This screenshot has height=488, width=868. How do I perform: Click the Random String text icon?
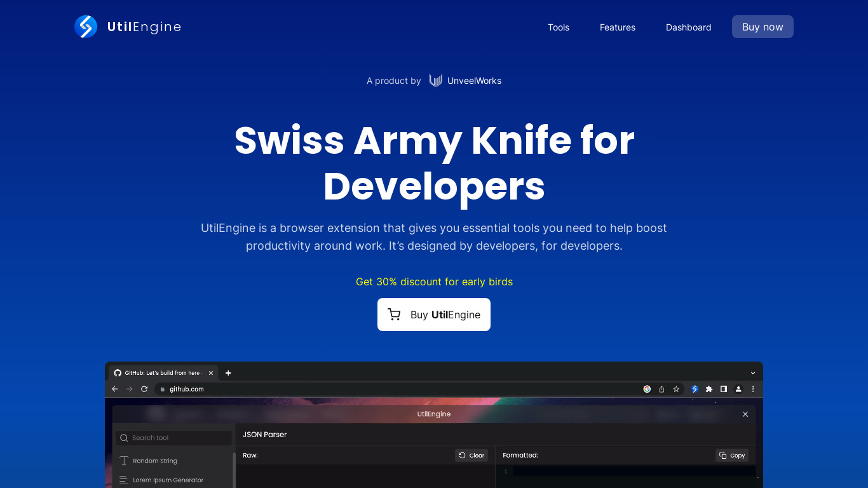(x=124, y=461)
